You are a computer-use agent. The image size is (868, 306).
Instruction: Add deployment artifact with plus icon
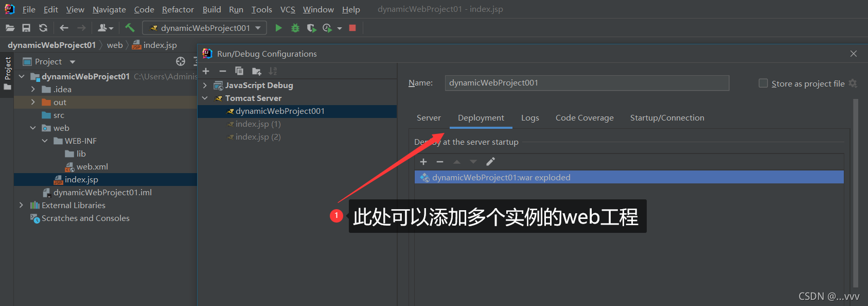point(423,162)
